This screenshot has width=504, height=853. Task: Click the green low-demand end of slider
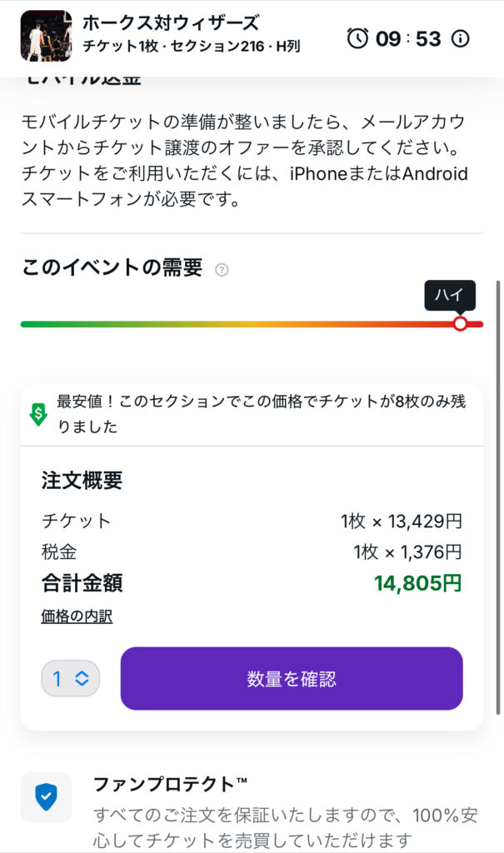[x=33, y=324]
